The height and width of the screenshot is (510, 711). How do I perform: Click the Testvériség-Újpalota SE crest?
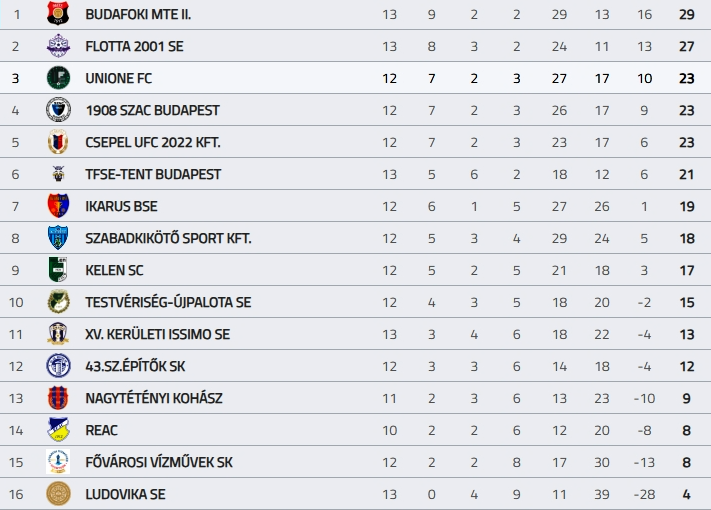59,302
